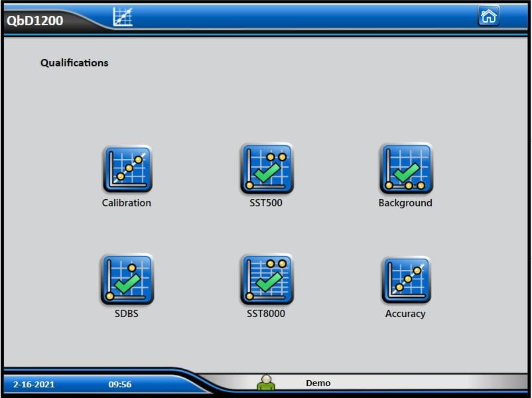Launch the SST500 qualification icon
The image size is (532, 398).
(x=266, y=169)
